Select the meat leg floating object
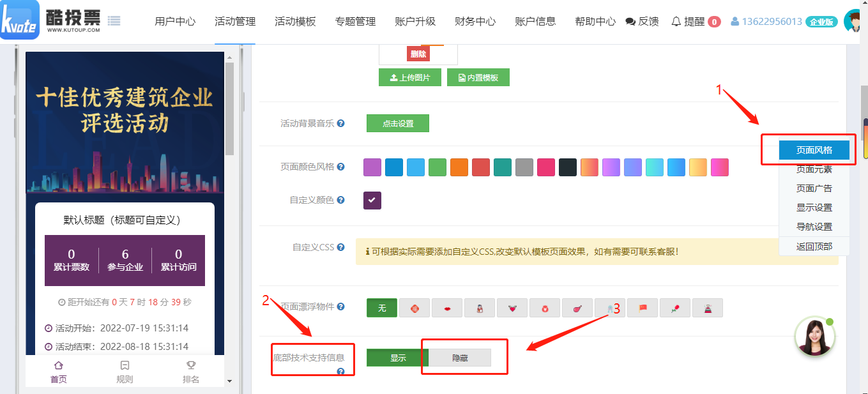Image resolution: width=868 pixels, height=394 pixels. coord(577,308)
